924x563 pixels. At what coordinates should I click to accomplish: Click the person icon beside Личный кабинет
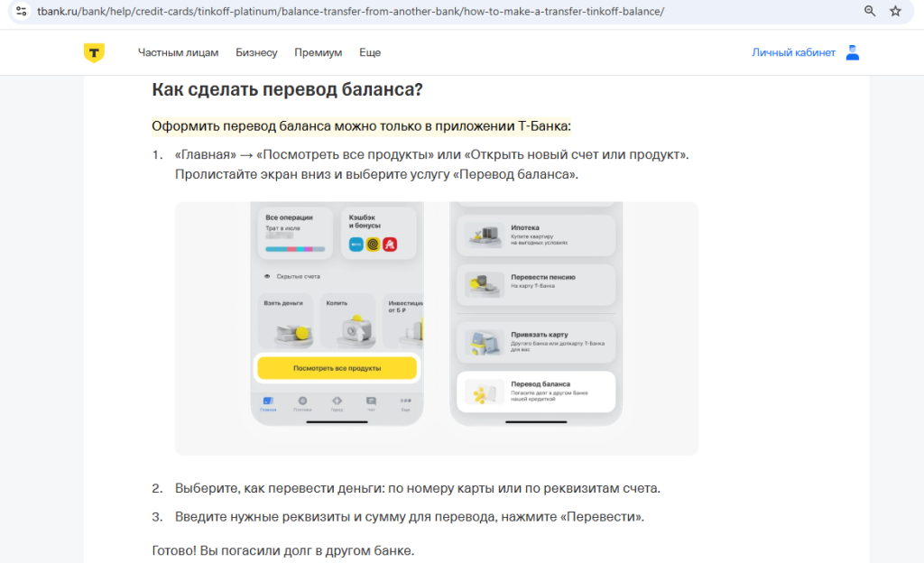tap(852, 52)
